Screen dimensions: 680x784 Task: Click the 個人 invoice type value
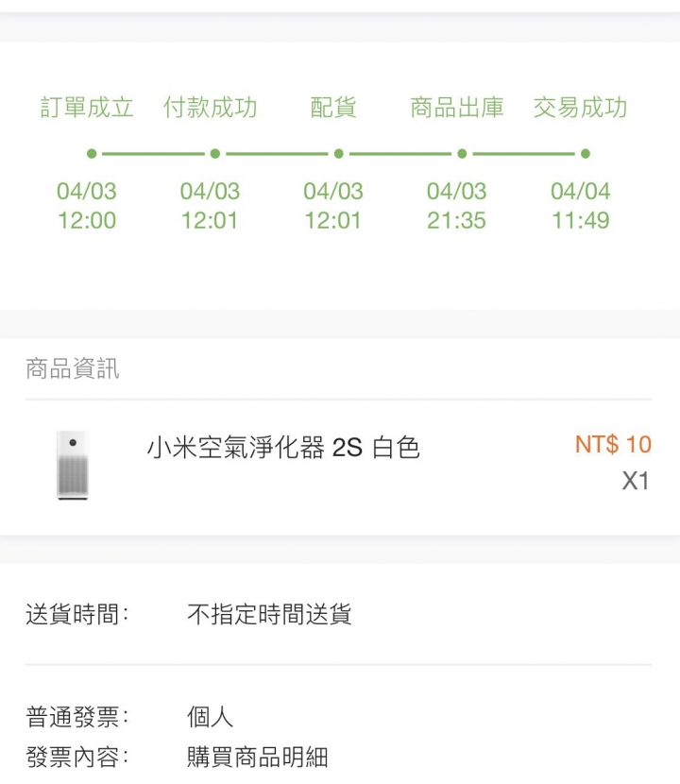pyautogui.click(x=210, y=717)
